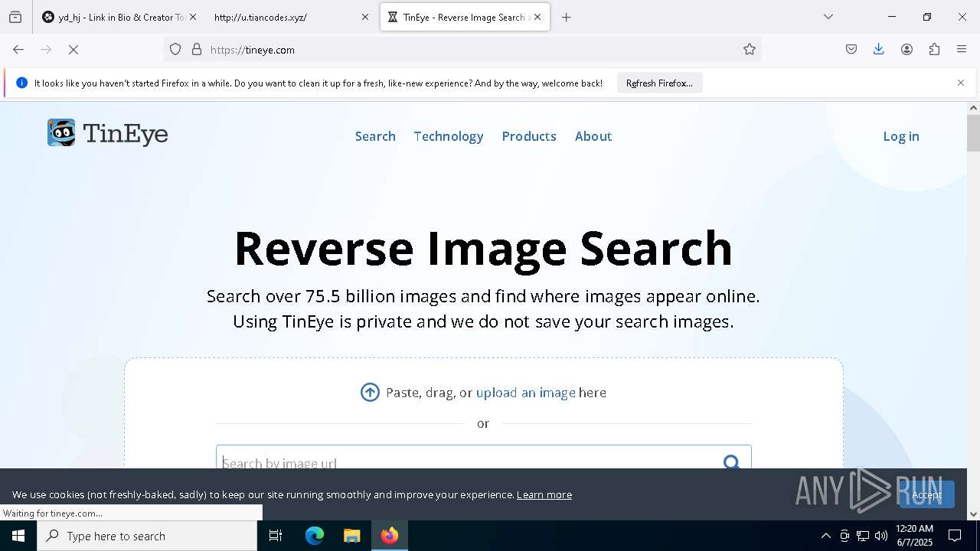Image resolution: width=980 pixels, height=551 pixels.
Task: Click taskbar search box
Action: [x=147, y=536]
